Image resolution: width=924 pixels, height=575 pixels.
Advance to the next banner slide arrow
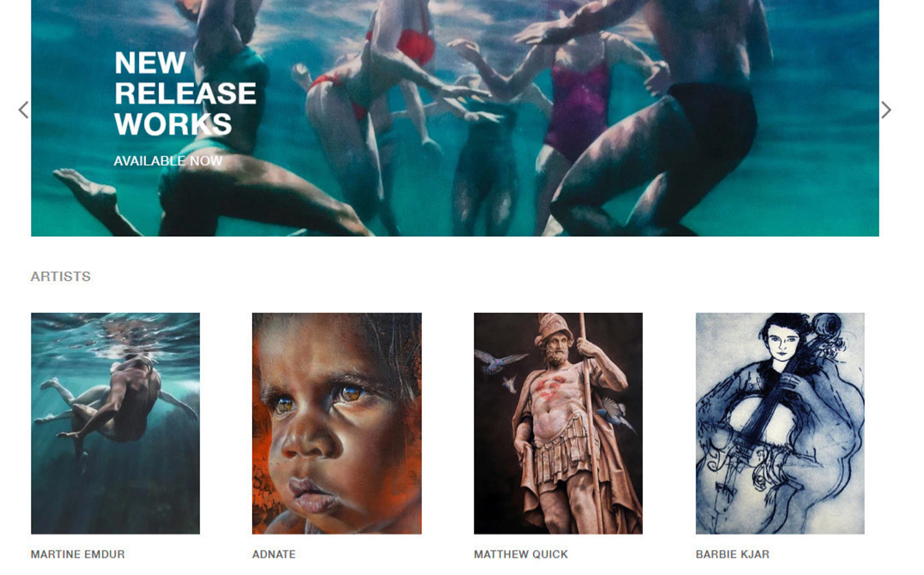(886, 110)
